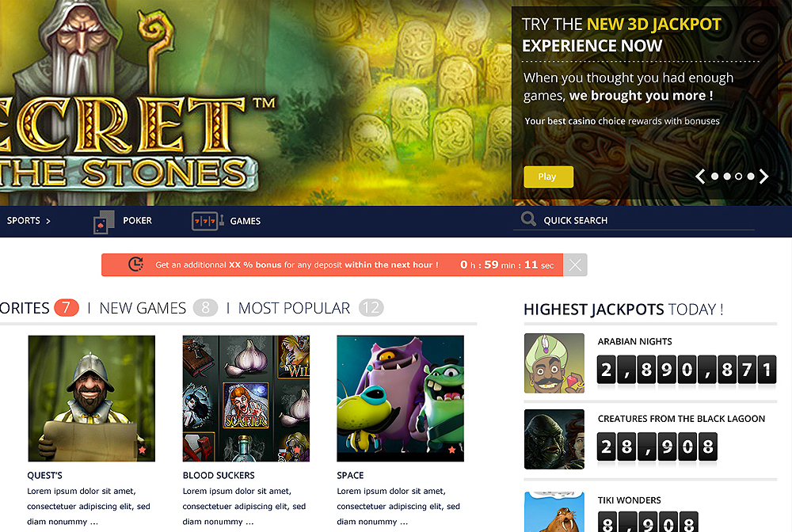Viewport: 792px width, 532px height.
Task: Open Creatures from the Black Lagoon thumbnail
Action: pyautogui.click(x=554, y=439)
